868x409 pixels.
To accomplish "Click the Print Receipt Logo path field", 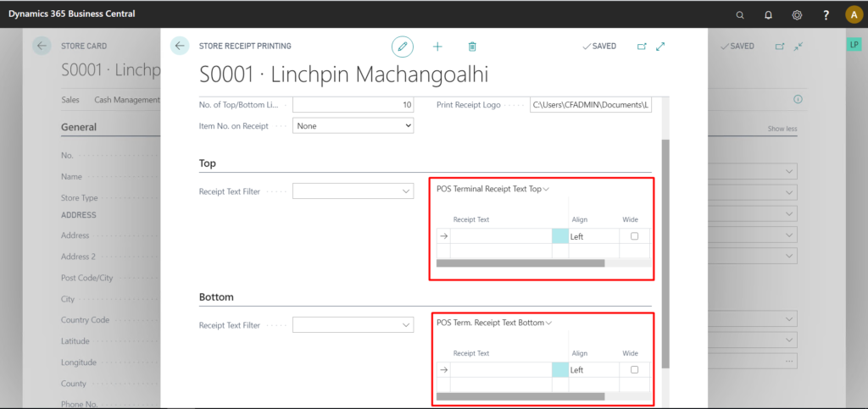I will click(591, 104).
